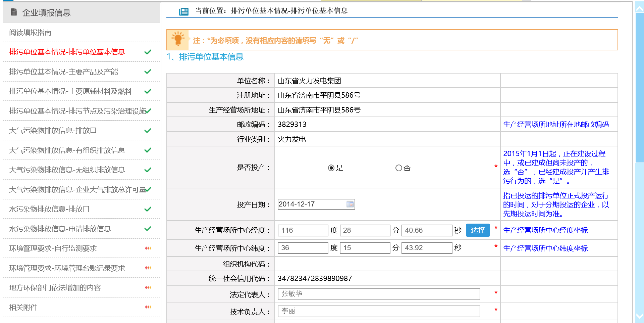This screenshot has height=323, width=644.
Task: Click green checkmark beside 主要产品及产能
Action: [x=148, y=72]
